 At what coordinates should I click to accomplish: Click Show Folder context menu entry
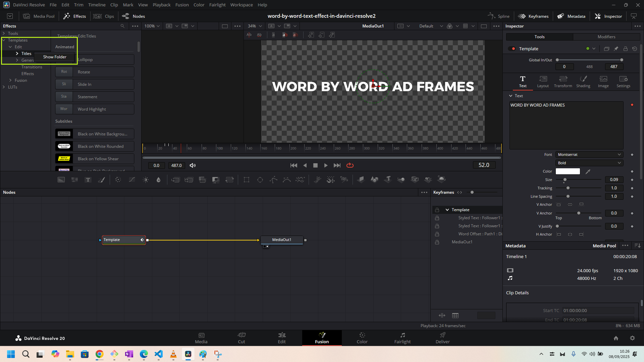pyautogui.click(x=55, y=57)
